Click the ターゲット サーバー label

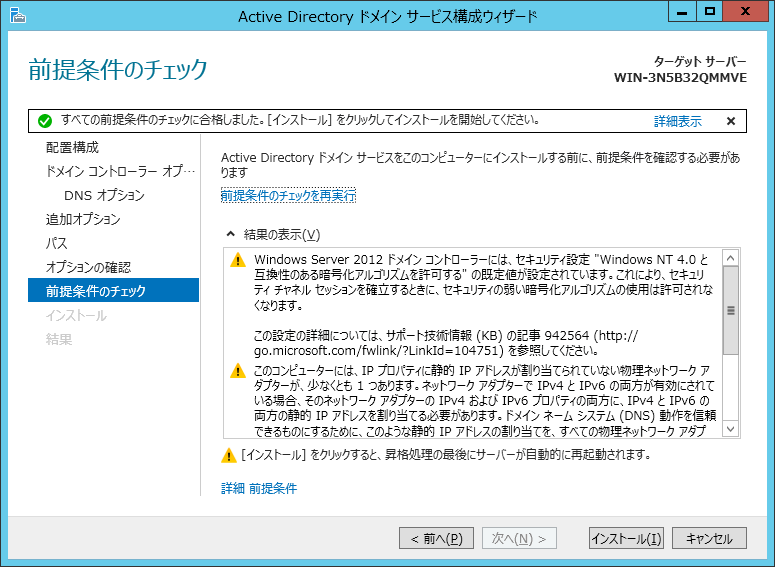point(700,62)
